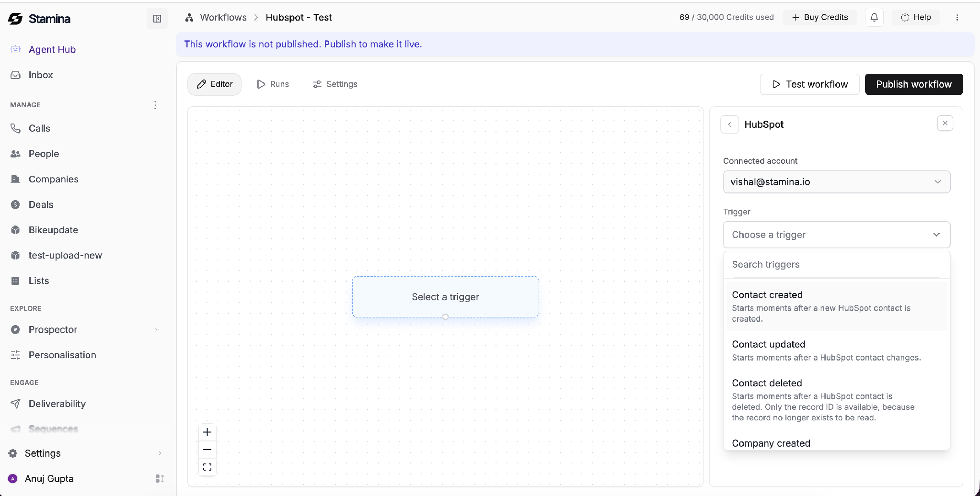The image size is (980, 496).
Task: Open the Personalisation page
Action: [62, 355]
